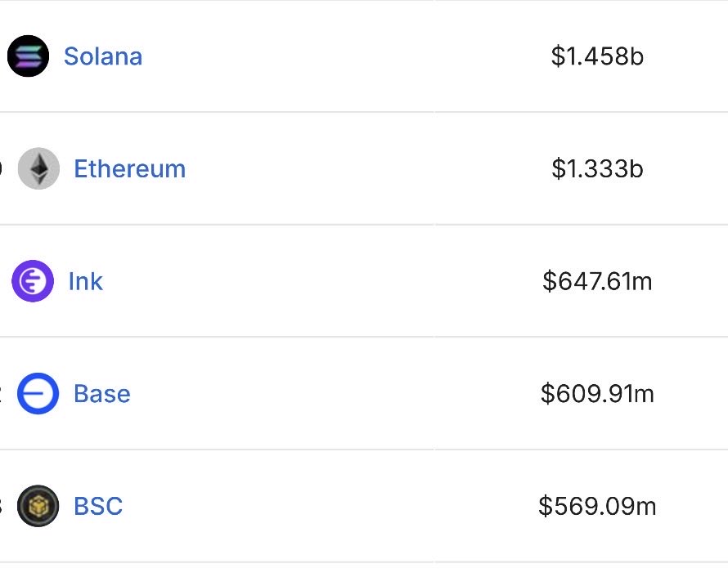Viewport: 728px width, 577px height.
Task: Click the BSC chain logo icon
Action: pos(38,506)
